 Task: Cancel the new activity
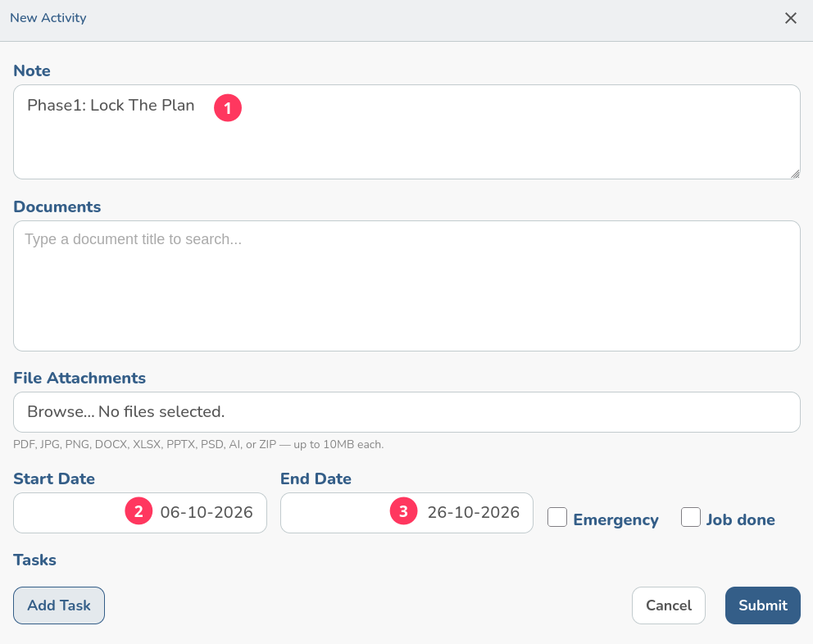tap(668, 605)
